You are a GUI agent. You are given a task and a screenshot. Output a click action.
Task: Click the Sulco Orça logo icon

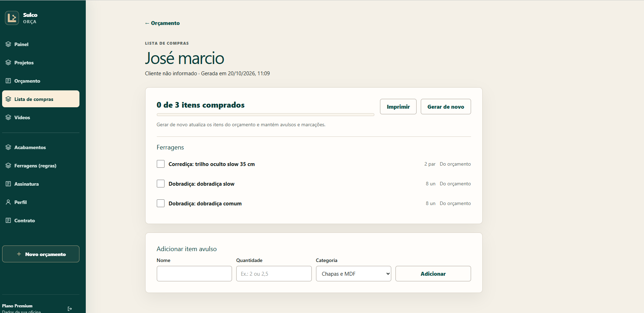click(x=12, y=18)
